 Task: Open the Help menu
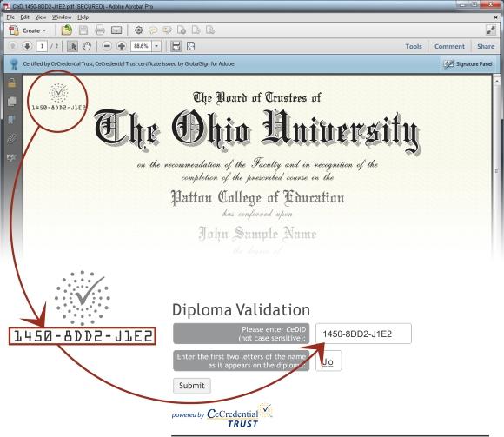point(83,17)
